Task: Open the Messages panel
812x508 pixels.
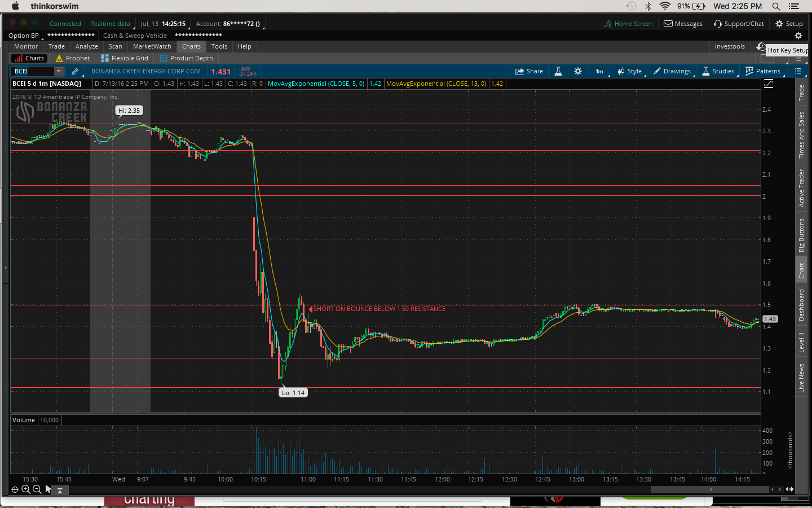Action: tap(683, 24)
